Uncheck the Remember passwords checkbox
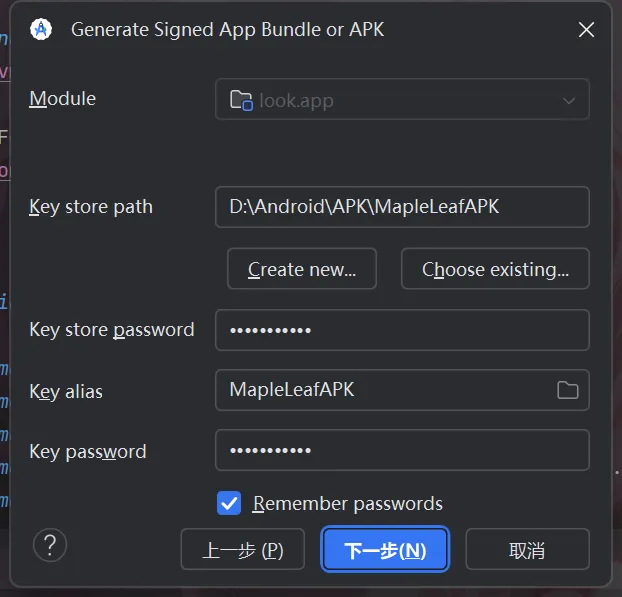Image resolution: width=622 pixels, height=597 pixels. [229, 503]
